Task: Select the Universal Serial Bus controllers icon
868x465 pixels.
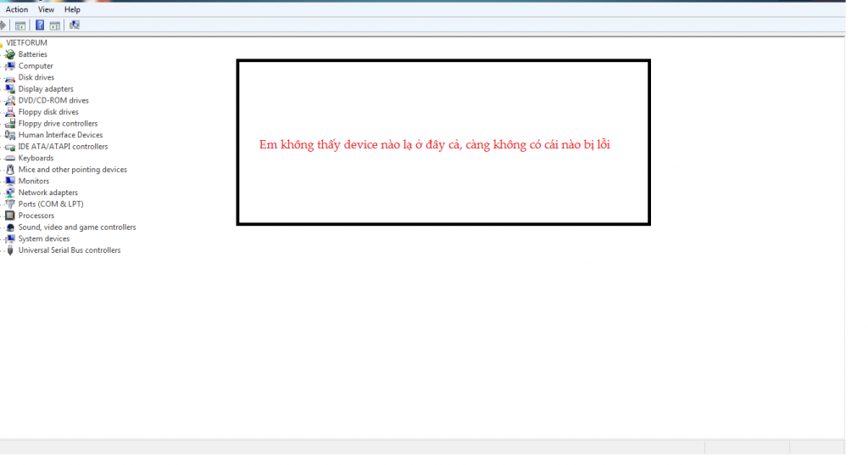Action: pos(10,250)
